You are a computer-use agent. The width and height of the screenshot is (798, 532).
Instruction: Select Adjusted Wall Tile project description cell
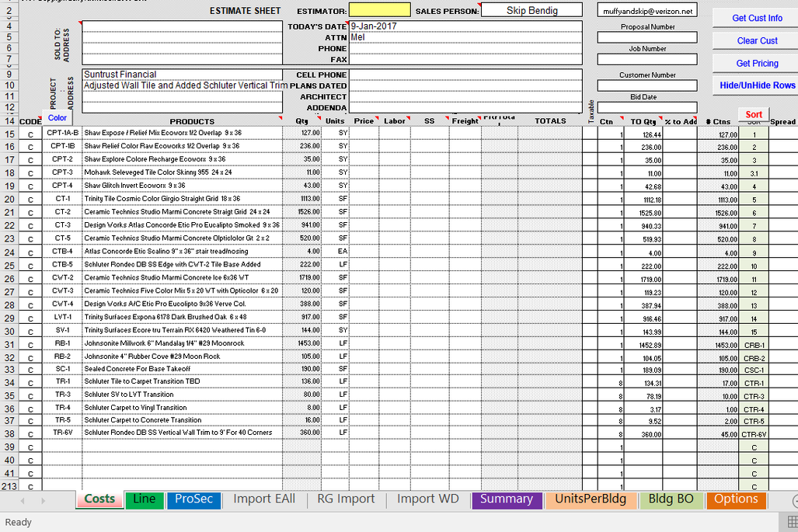click(182, 85)
